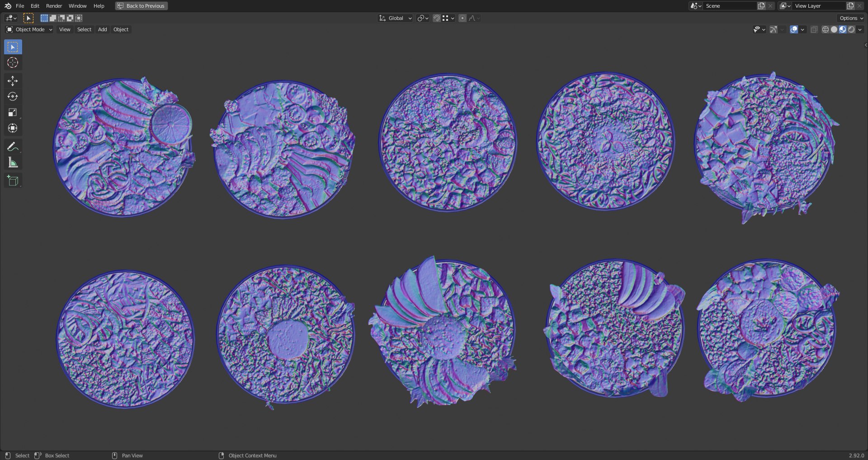The width and height of the screenshot is (868, 460).
Task: Click the Scene name field
Action: (730, 6)
